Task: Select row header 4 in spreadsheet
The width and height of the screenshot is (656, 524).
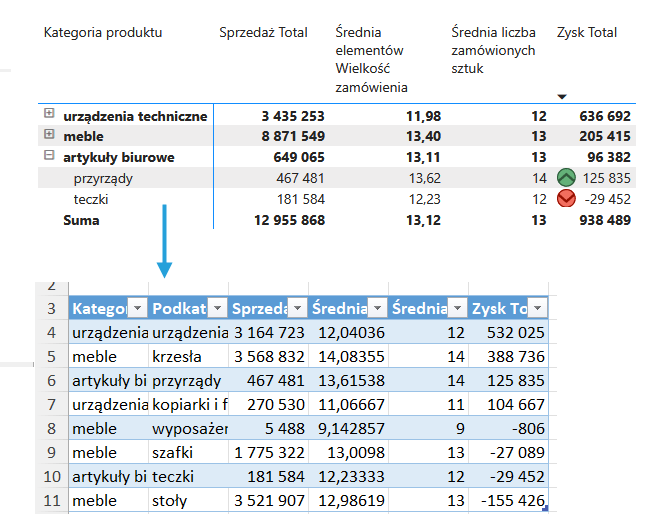Action: 50,332
